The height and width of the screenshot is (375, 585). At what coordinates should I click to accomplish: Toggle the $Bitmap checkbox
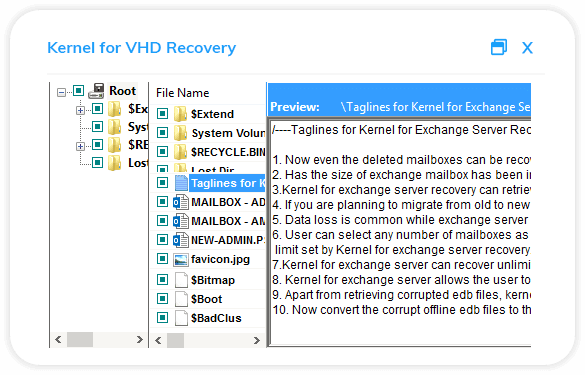tap(162, 279)
